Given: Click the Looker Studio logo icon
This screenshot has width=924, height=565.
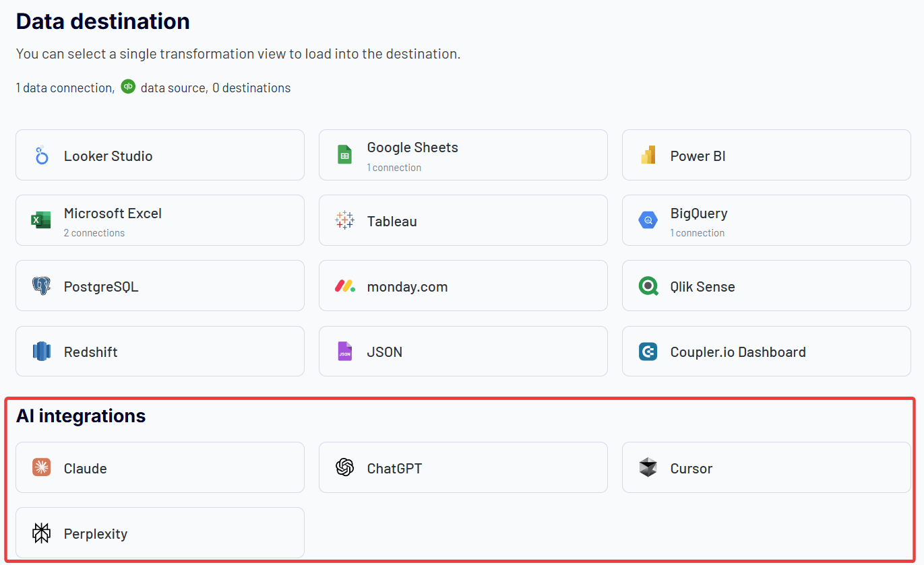Looking at the screenshot, I should point(42,156).
